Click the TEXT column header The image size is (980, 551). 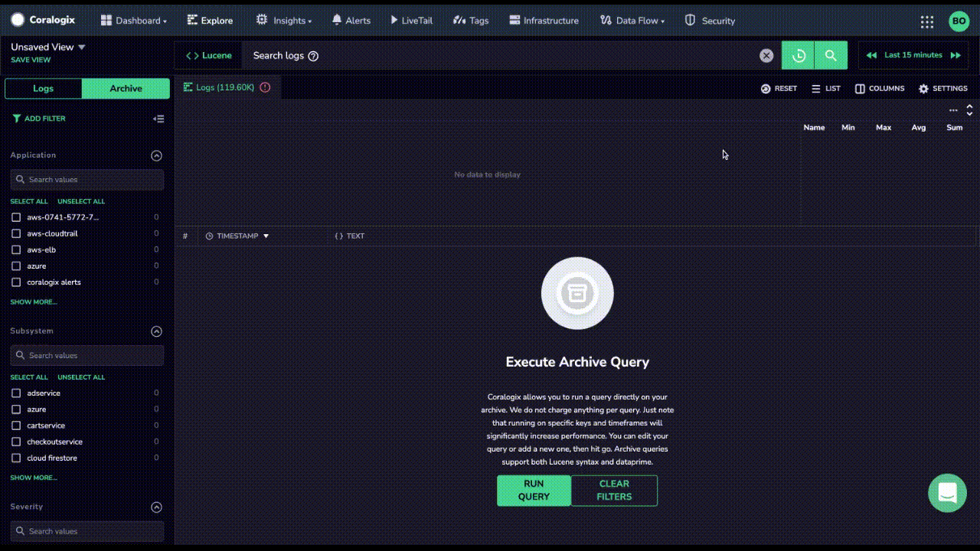coord(350,236)
